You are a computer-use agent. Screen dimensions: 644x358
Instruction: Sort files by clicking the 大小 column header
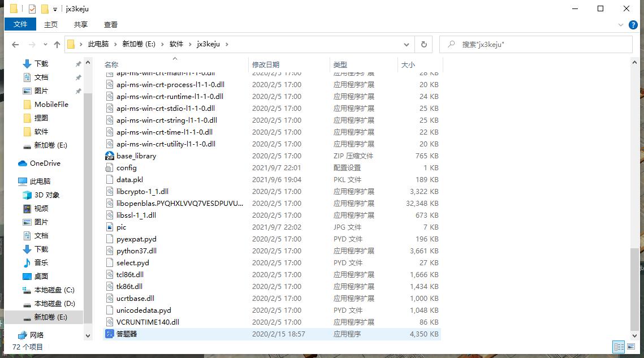tap(408, 64)
